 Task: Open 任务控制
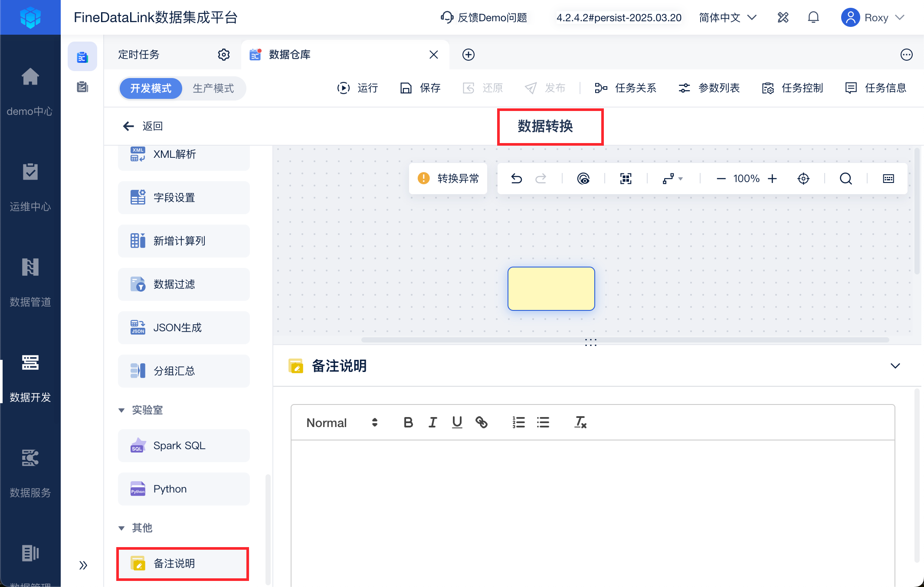[x=792, y=88]
